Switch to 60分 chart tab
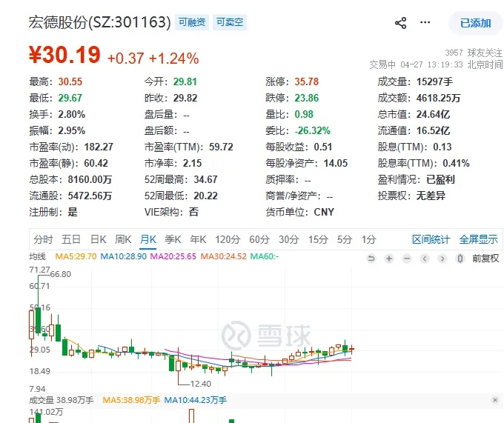 point(259,239)
